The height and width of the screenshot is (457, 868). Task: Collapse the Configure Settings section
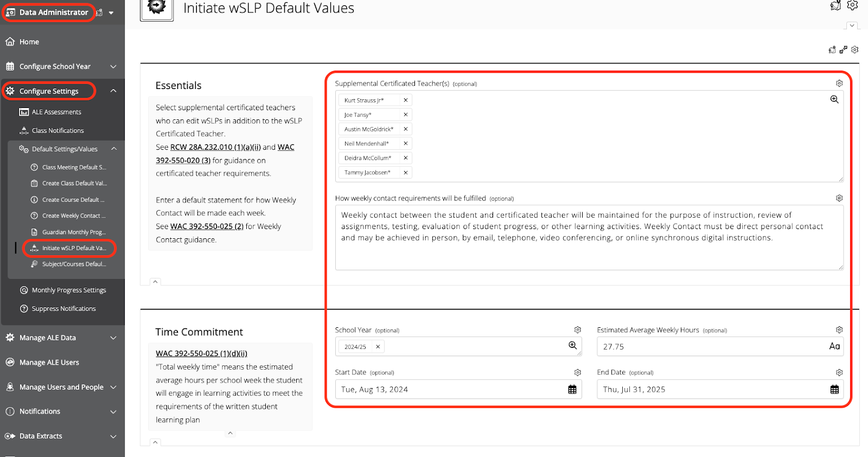[x=113, y=91]
